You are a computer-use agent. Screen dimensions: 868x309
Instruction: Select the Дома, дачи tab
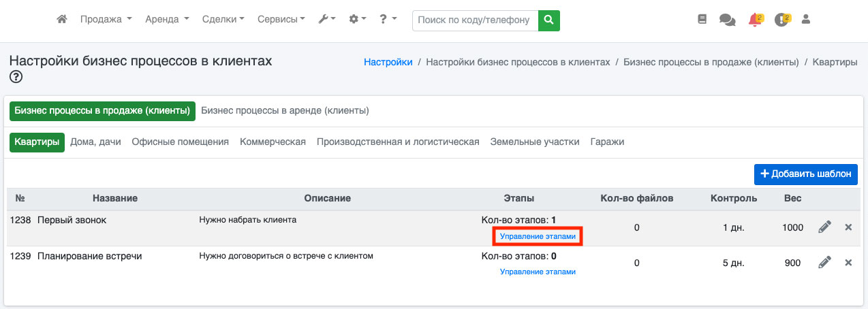pyautogui.click(x=95, y=142)
